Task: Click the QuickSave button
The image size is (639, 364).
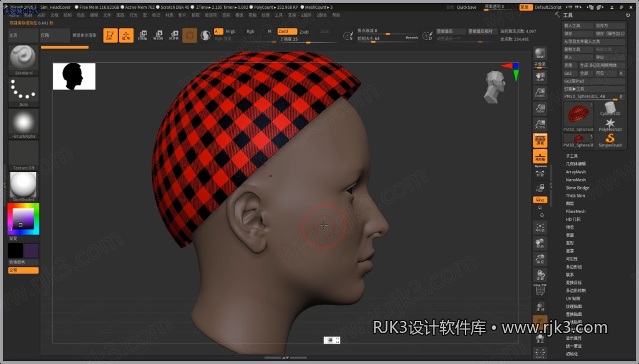Action: pyautogui.click(x=467, y=7)
